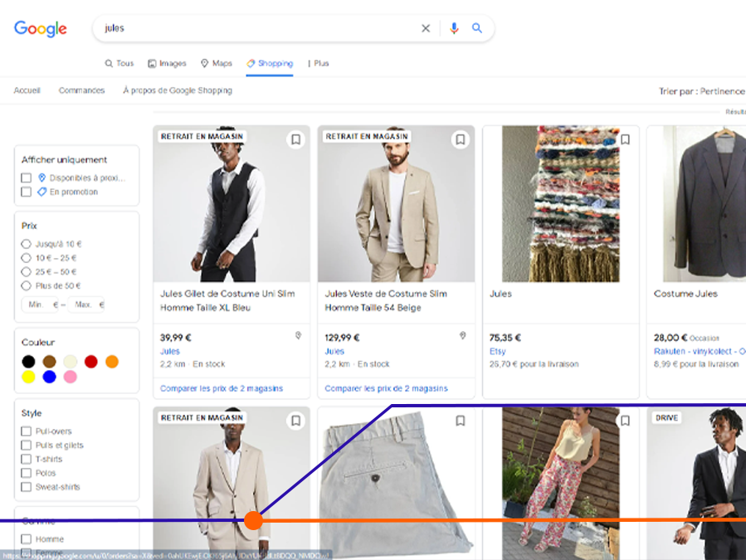Select the Plus de 50 € price option
The height and width of the screenshot is (560, 746).
pyautogui.click(x=27, y=285)
